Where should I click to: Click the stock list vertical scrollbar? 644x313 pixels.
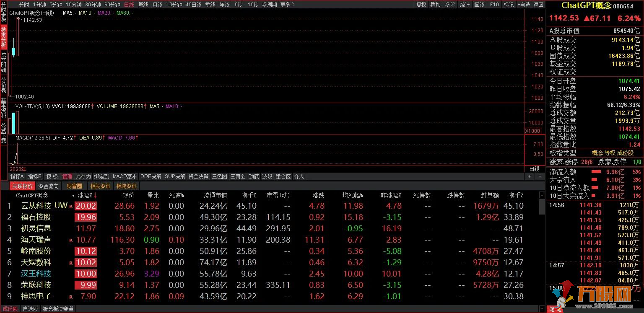click(542, 251)
